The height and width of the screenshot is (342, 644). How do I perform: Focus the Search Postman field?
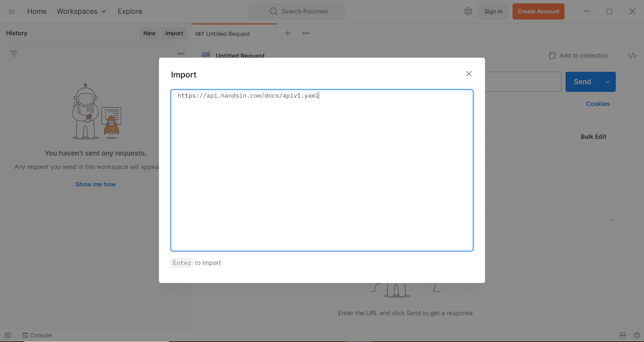pos(297,11)
